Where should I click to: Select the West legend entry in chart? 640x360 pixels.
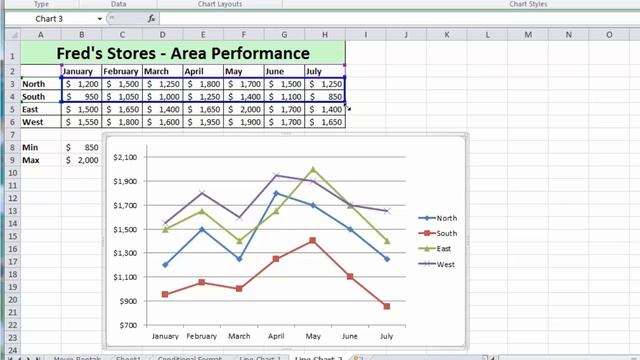point(437,264)
